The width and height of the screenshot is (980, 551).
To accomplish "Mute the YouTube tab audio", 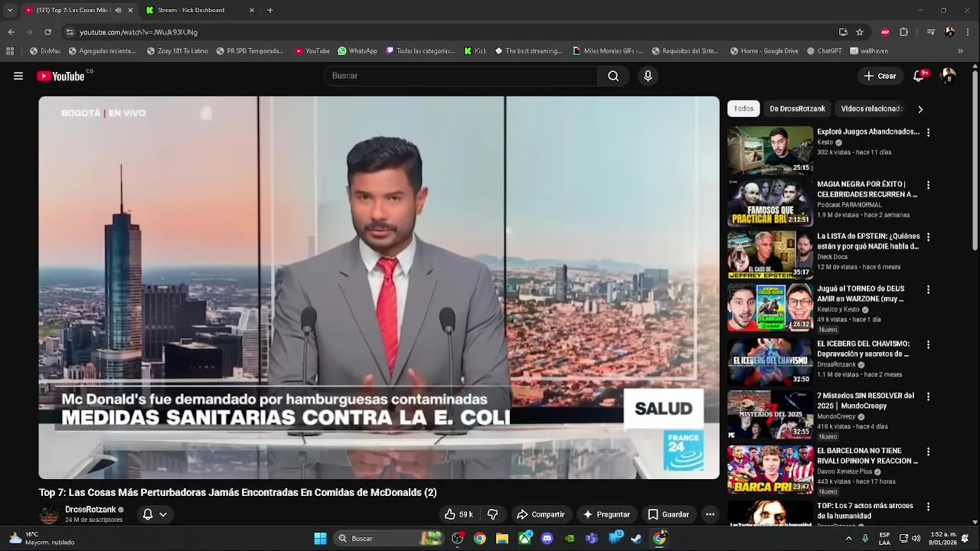I will click(118, 10).
